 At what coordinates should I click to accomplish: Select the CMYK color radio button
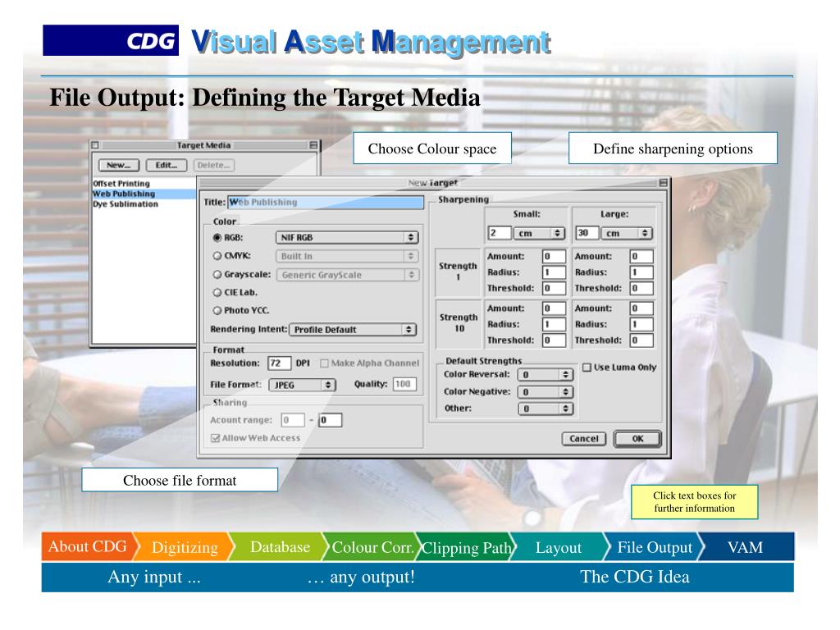click(217, 256)
